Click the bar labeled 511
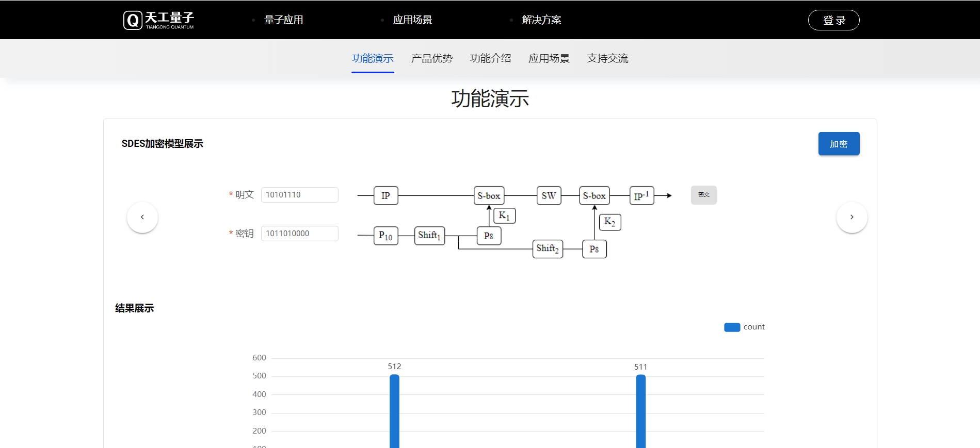980x448 pixels. tap(640, 411)
